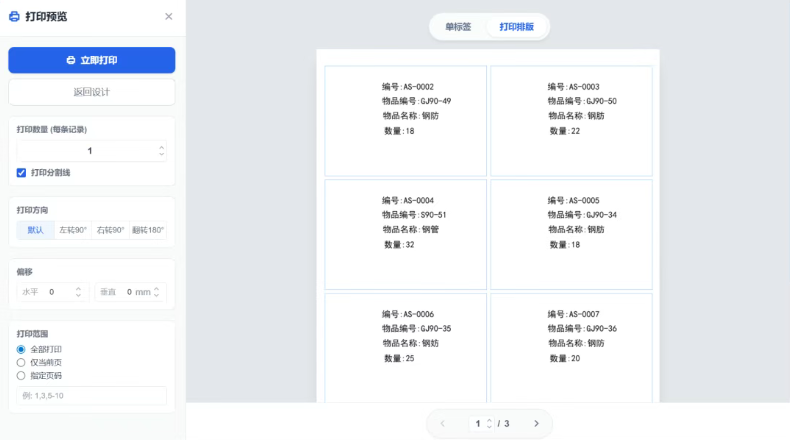790x440 pixels.
Task: Select the 全部打印 radio option
Action: point(21,349)
